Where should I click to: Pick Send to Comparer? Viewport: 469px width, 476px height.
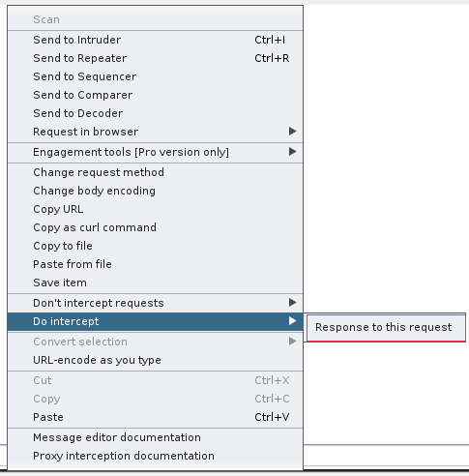click(x=155, y=95)
